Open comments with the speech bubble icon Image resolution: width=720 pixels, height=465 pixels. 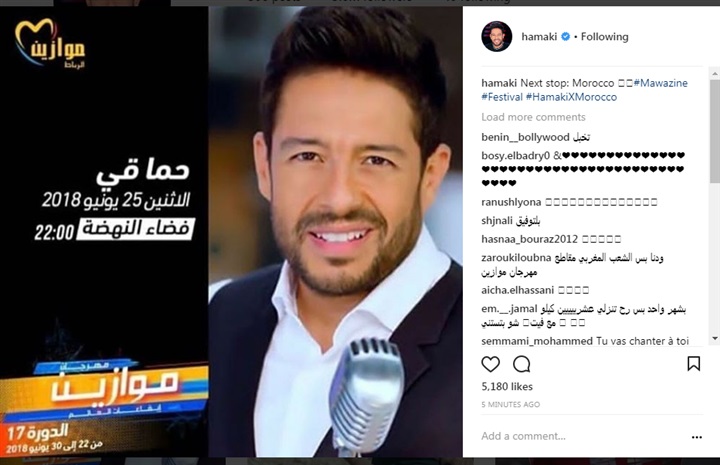click(522, 364)
